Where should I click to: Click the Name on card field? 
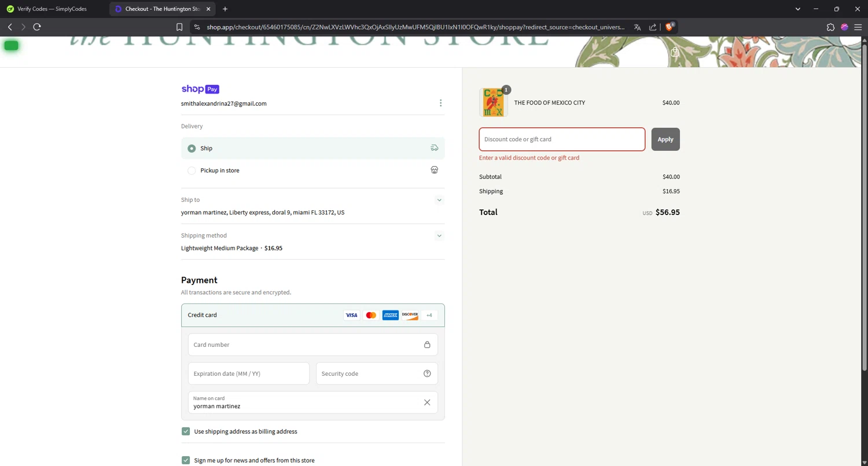pos(313,402)
